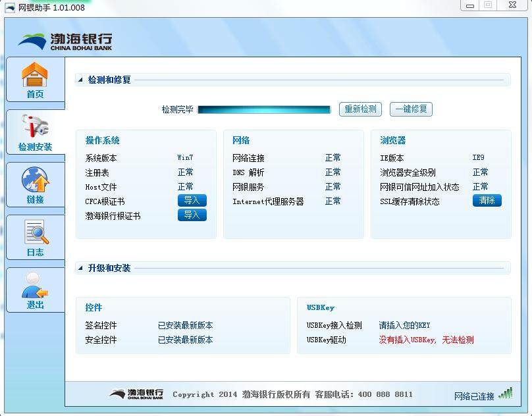Click the 正常 status beside 注册表
Image resolution: width=532 pixels, height=416 pixels.
pyautogui.click(x=185, y=172)
